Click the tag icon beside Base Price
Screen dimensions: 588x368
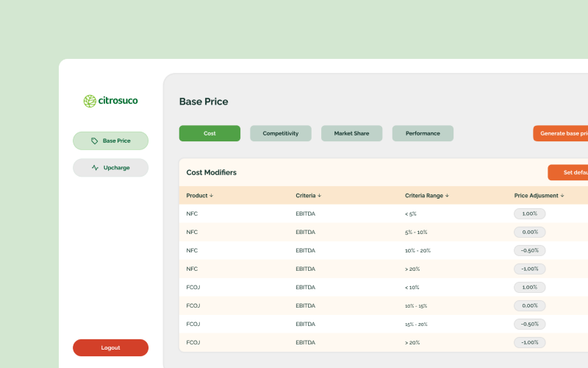tap(94, 141)
